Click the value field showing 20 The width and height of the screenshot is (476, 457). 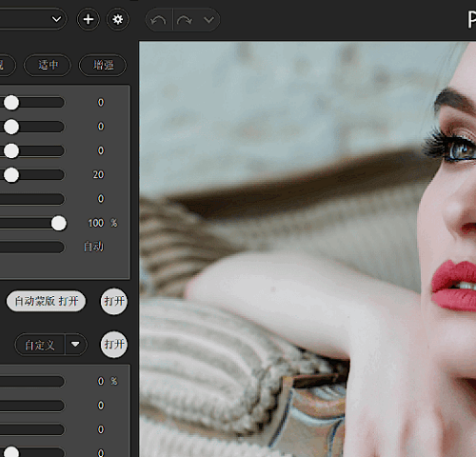[x=98, y=174]
